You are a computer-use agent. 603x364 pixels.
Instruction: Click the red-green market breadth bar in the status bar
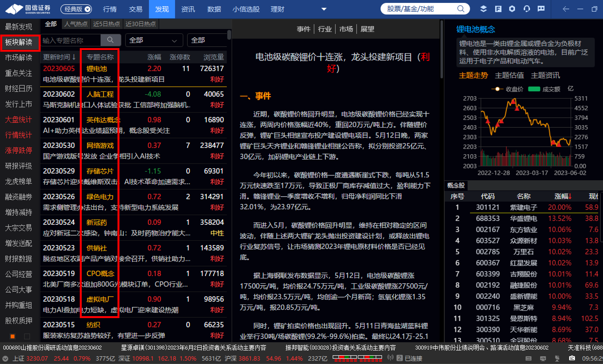(357, 358)
